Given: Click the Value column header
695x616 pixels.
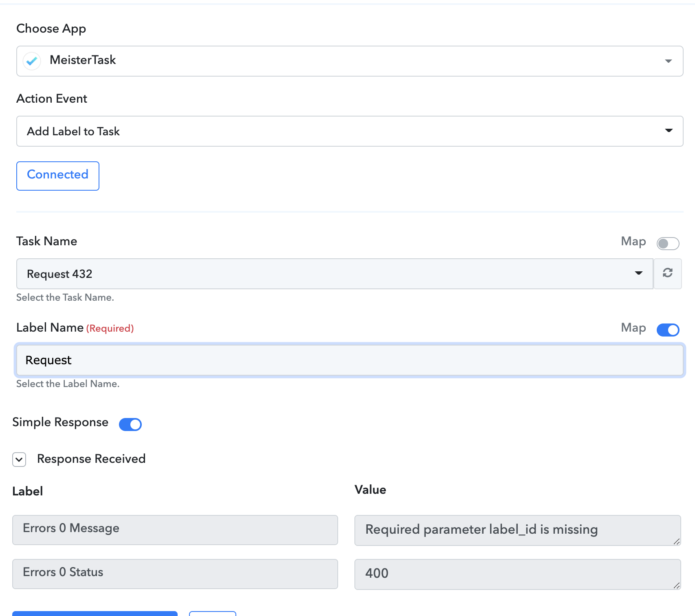Looking at the screenshot, I should [370, 490].
